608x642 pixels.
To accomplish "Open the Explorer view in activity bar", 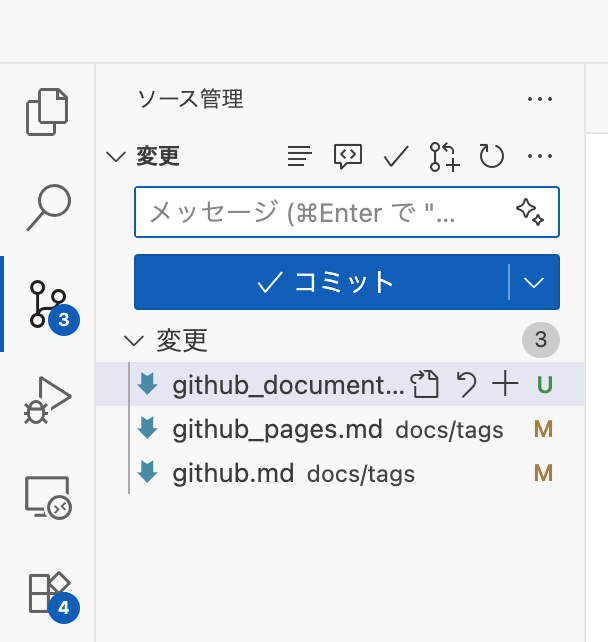I will pos(47,111).
